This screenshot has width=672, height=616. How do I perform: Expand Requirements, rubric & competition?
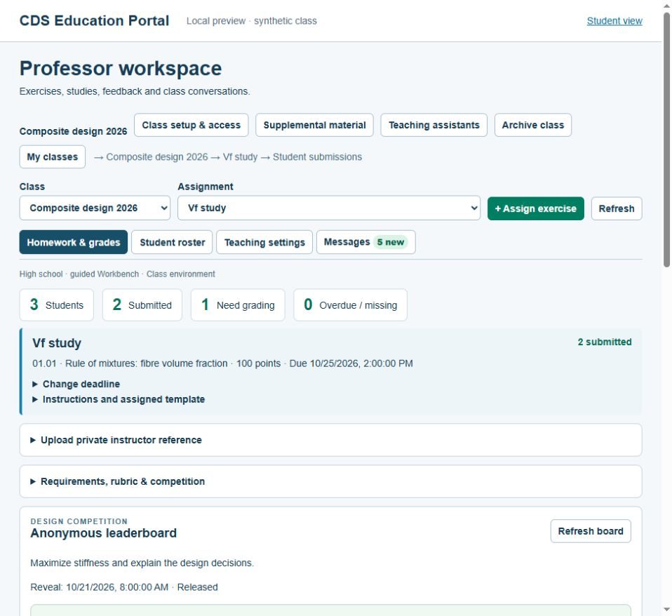(330, 481)
